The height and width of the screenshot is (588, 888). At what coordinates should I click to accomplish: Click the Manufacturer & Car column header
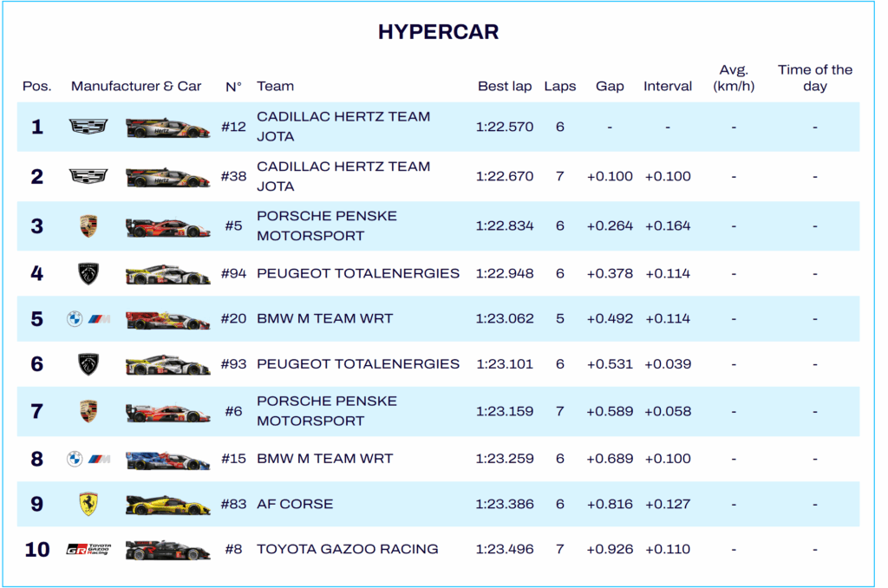[x=136, y=86]
